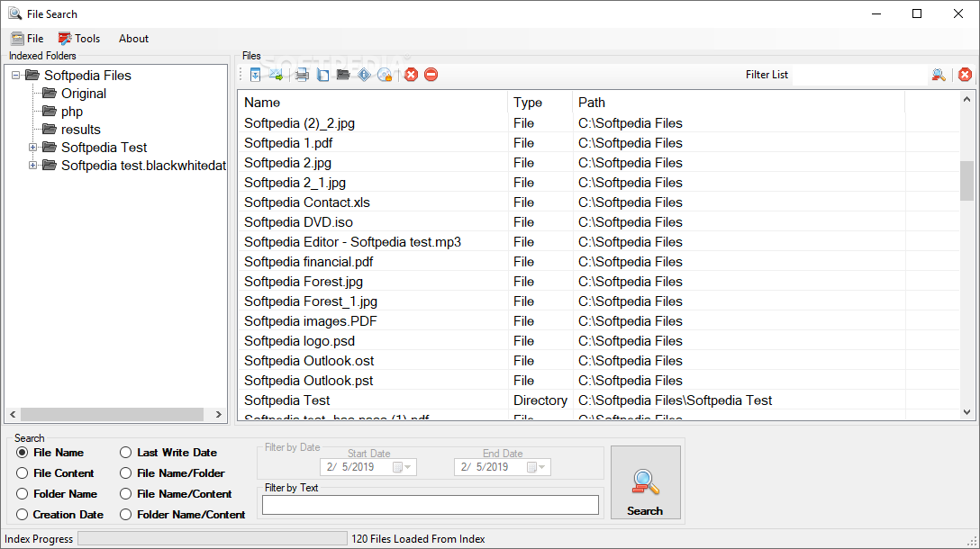
Task: Sort by the Path column header
Action: point(738,103)
